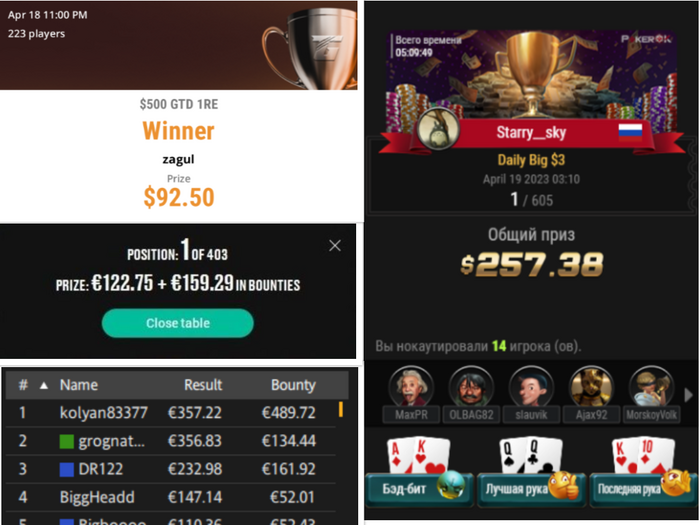Screen dimensions: 700x525
Task: Click green flag next to grognat
Action: (67, 442)
